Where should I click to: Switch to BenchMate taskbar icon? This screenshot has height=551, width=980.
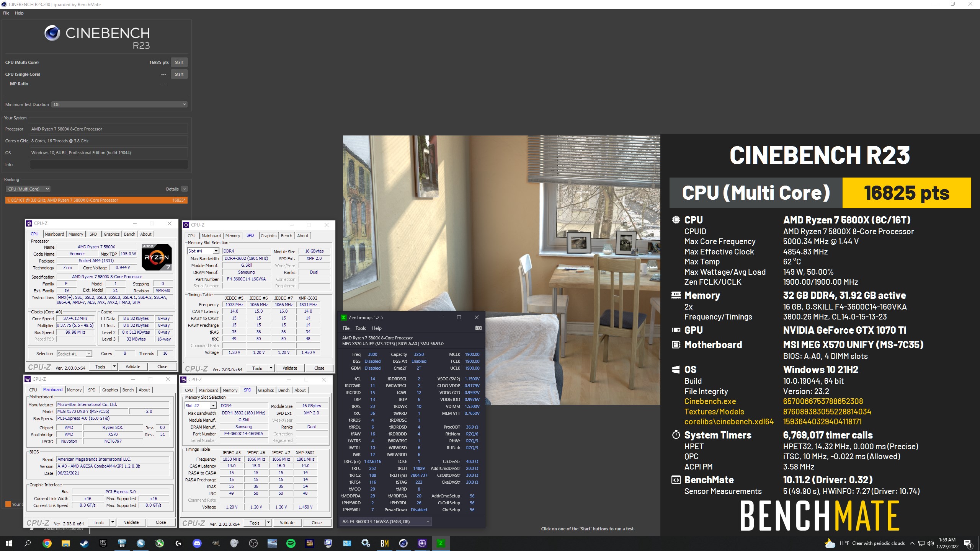point(384,543)
